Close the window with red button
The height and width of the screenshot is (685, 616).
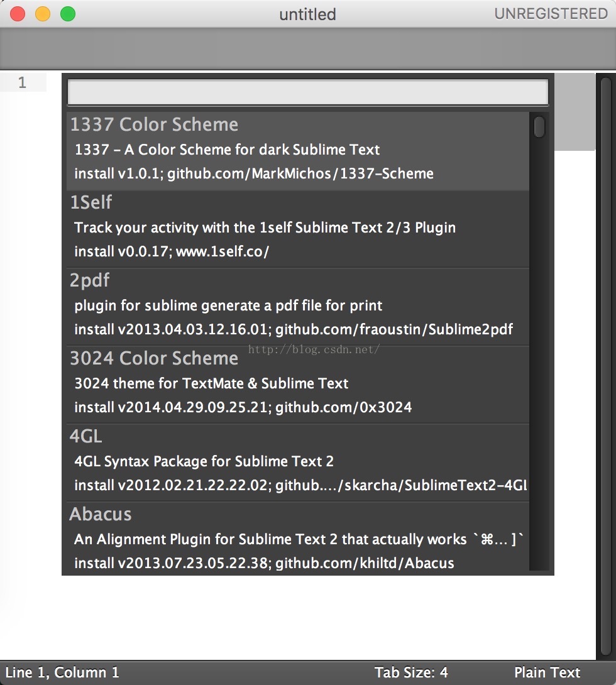[x=18, y=14]
